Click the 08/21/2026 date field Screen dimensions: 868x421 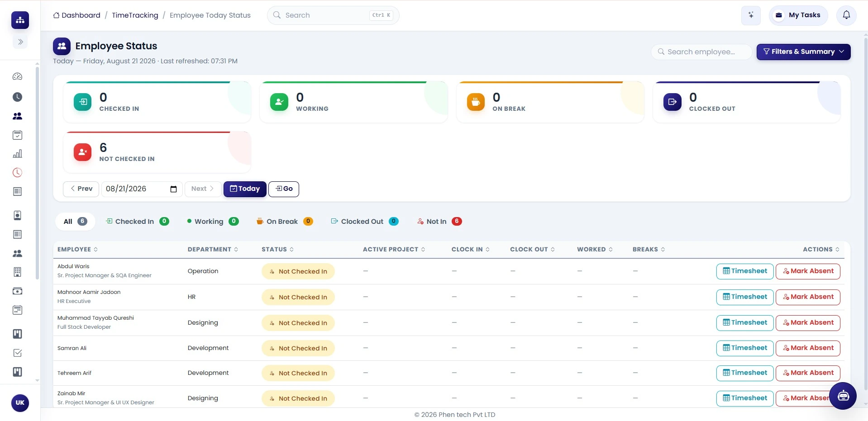(142, 189)
